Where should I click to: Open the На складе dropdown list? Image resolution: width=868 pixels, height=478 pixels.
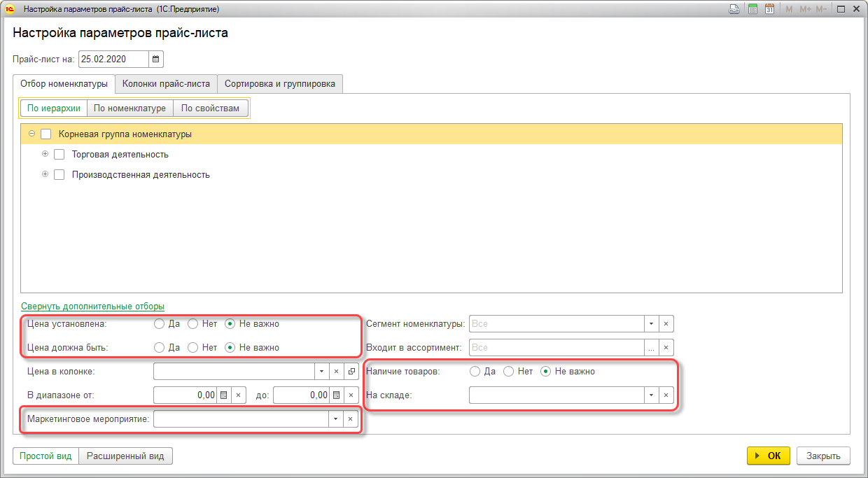[651, 395]
